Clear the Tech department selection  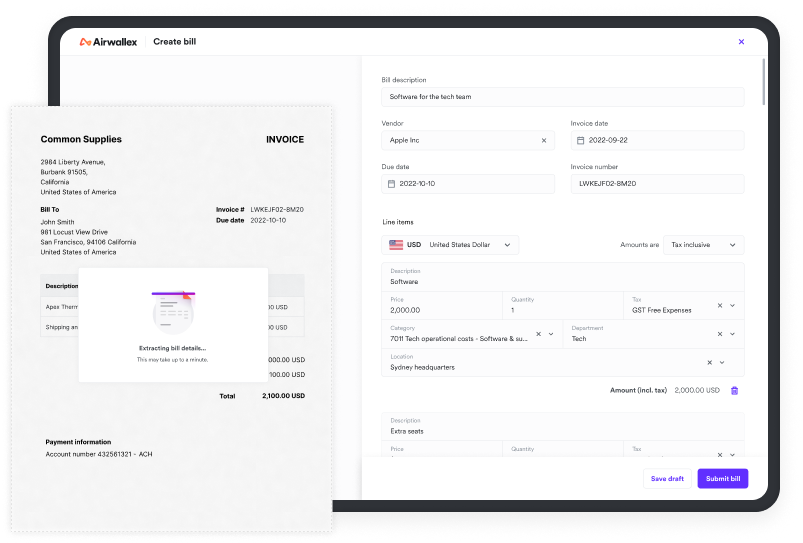tap(719, 334)
